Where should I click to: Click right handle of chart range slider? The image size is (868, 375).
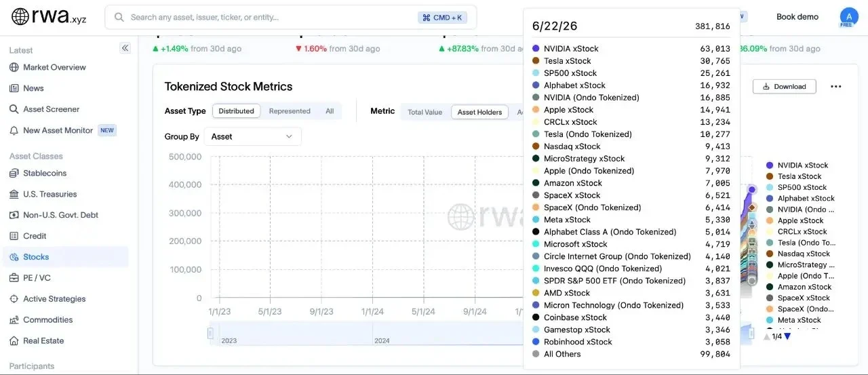click(x=751, y=333)
